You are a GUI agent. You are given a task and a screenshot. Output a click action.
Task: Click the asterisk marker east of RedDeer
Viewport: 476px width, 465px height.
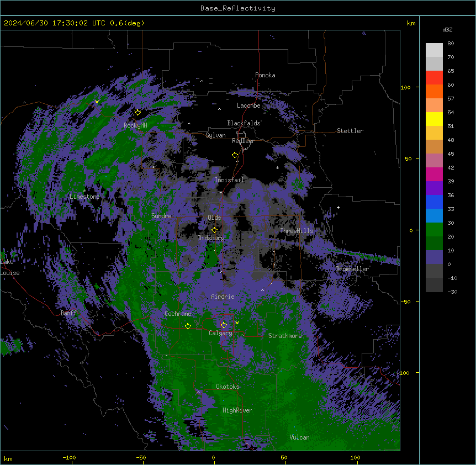click(277, 167)
